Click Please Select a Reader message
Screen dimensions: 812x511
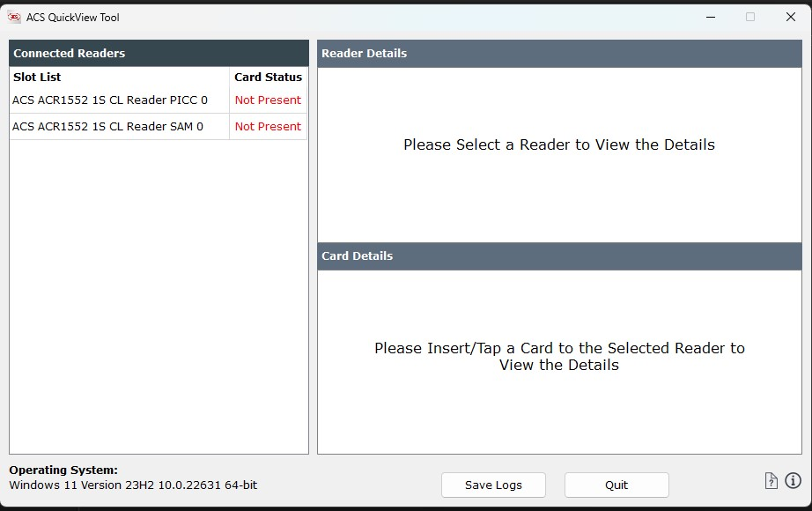tap(559, 144)
